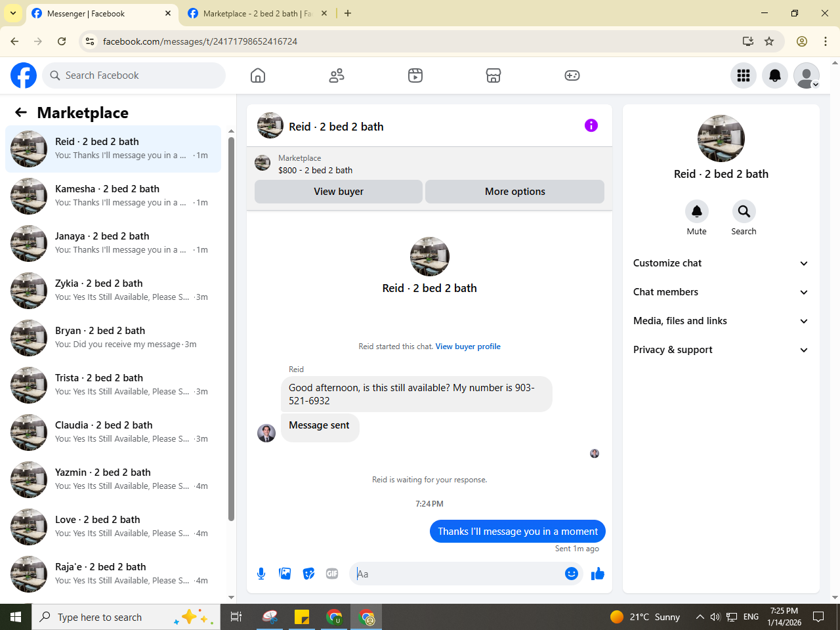Click Reid's profile picture in right panel
840x630 pixels.
(721, 138)
